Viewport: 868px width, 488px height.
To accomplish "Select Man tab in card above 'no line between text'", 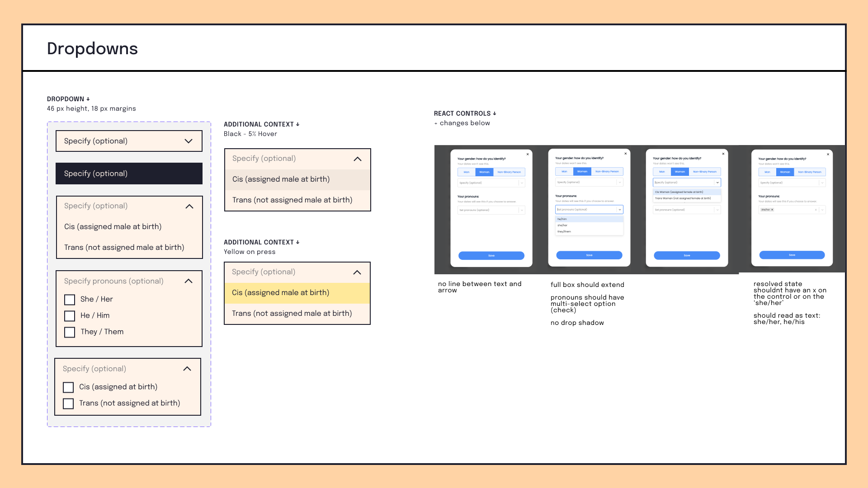I will 467,172.
